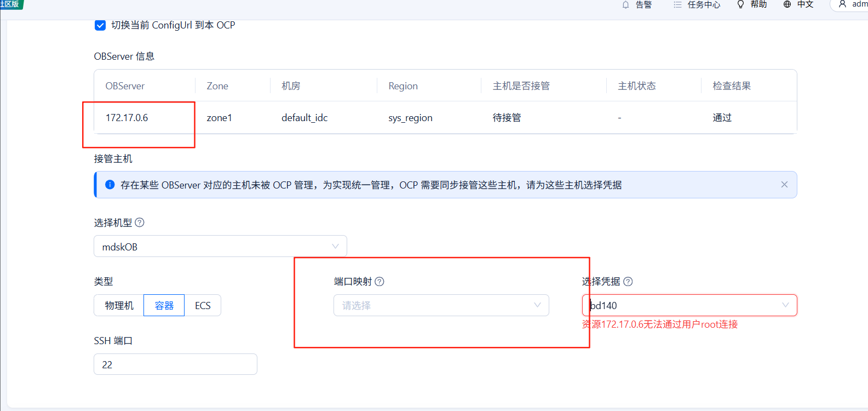Viewport: 868px width, 411px height.
Task: Open the adm user account menu
Action: pyautogui.click(x=849, y=4)
